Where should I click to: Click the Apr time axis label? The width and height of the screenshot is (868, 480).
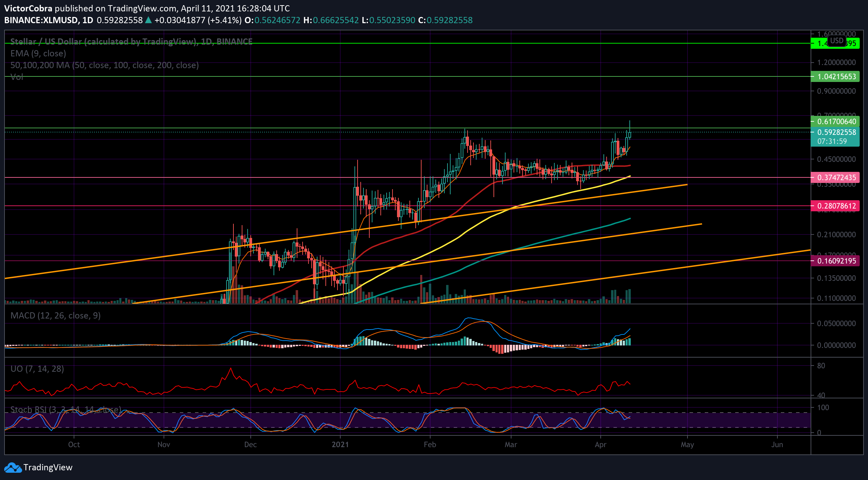pos(601,445)
